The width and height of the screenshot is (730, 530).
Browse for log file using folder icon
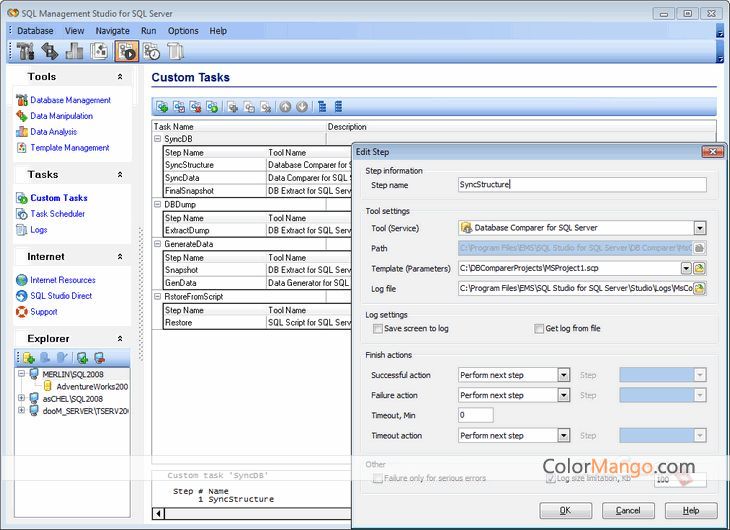[699, 289]
